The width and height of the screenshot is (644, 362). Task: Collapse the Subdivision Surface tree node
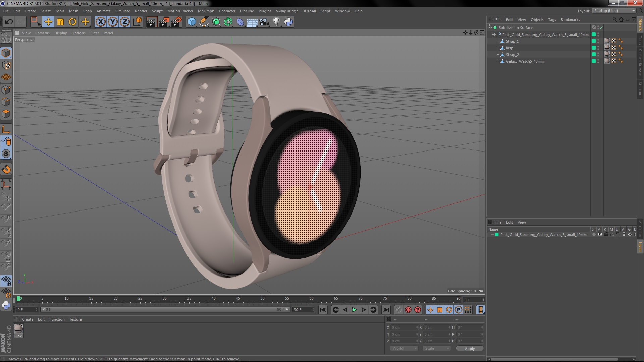coord(490,28)
